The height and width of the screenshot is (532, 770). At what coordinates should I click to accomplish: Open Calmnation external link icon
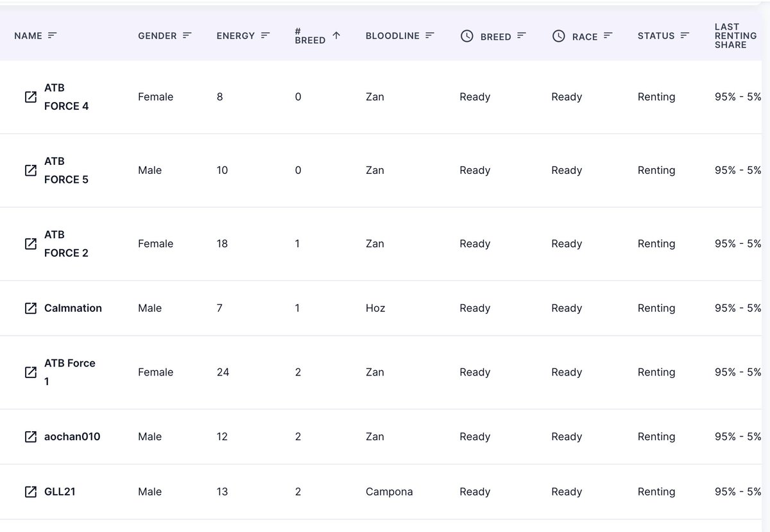pyautogui.click(x=30, y=308)
